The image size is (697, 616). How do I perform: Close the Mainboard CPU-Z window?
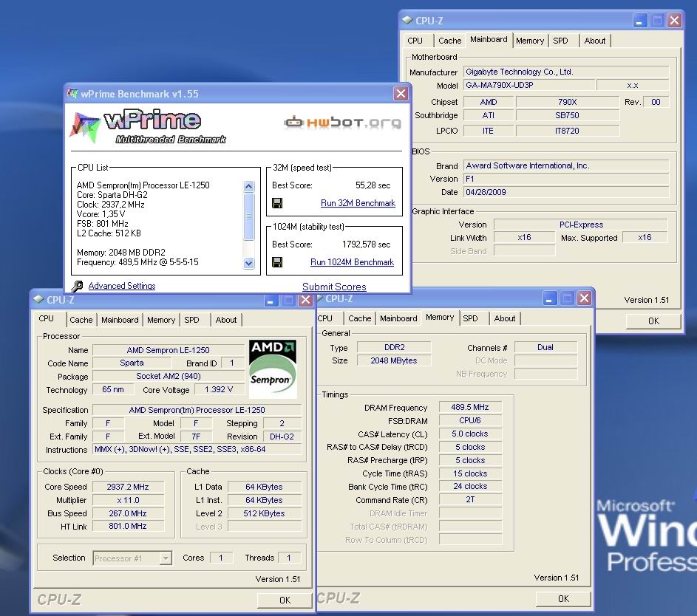(x=674, y=21)
